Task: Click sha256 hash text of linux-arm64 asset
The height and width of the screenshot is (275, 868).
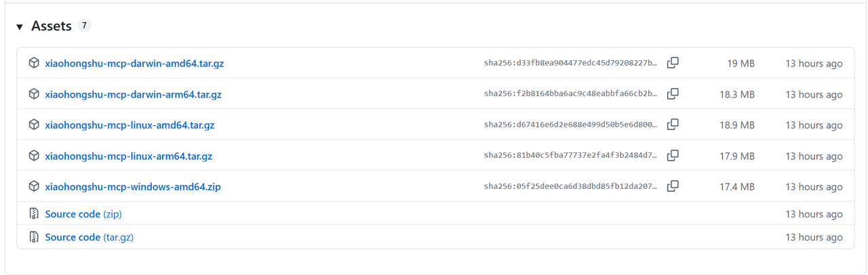Action: [570, 156]
